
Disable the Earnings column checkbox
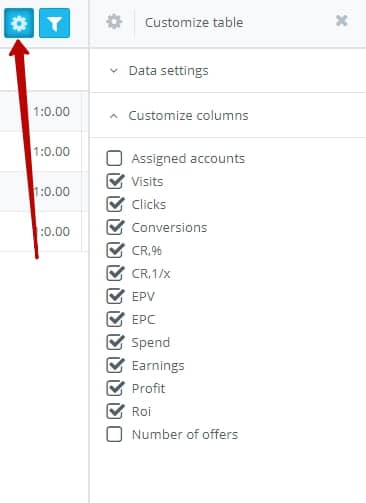(115, 365)
